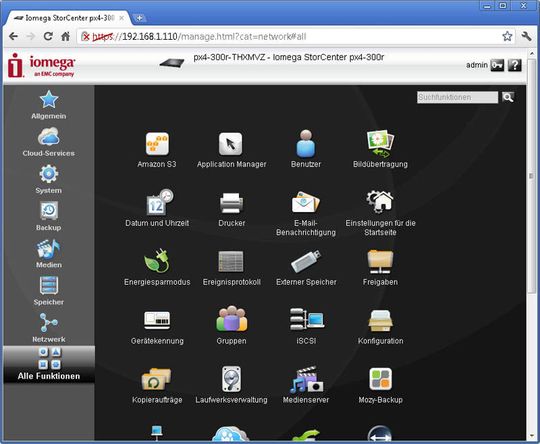Screen dimensions: 540x444
Task: Open Laufwerksverwaltung drive management
Action: pyautogui.click(x=231, y=384)
